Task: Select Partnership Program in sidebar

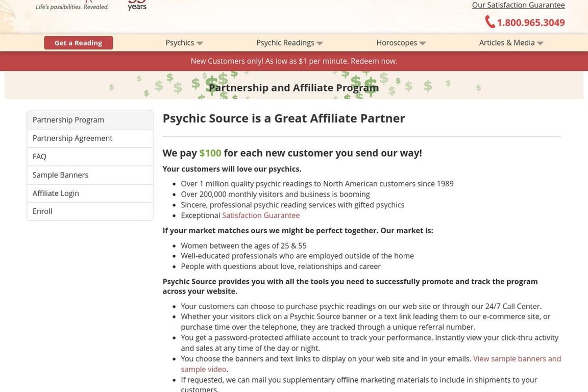Action: point(90,120)
